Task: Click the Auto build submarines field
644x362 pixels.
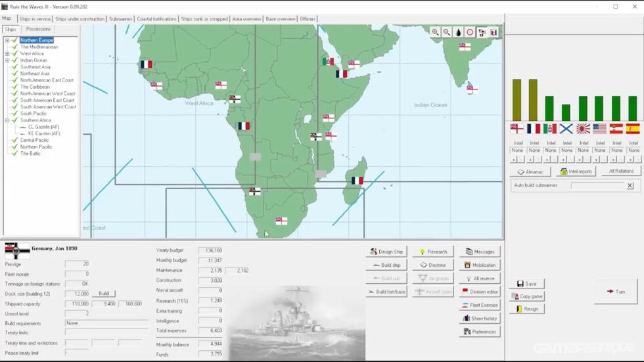Action: click(597, 185)
